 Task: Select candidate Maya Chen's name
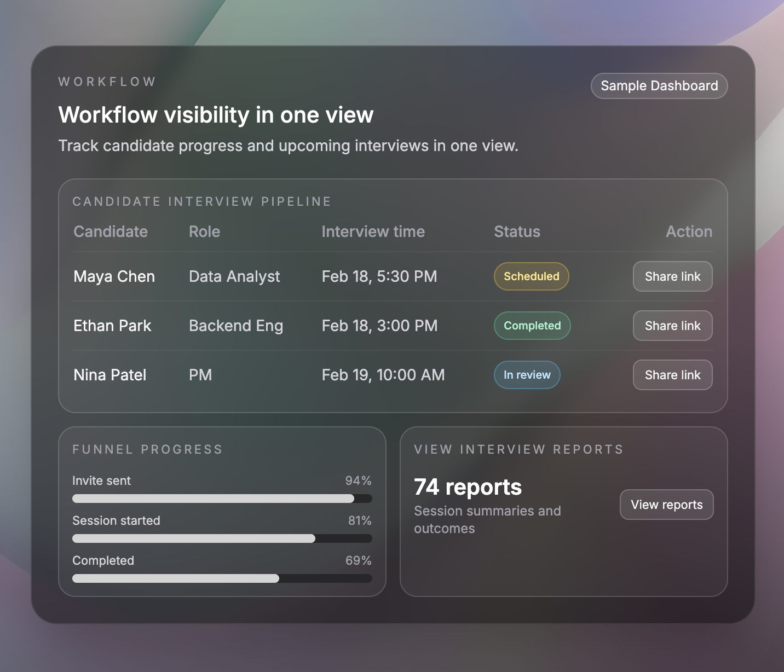(114, 276)
